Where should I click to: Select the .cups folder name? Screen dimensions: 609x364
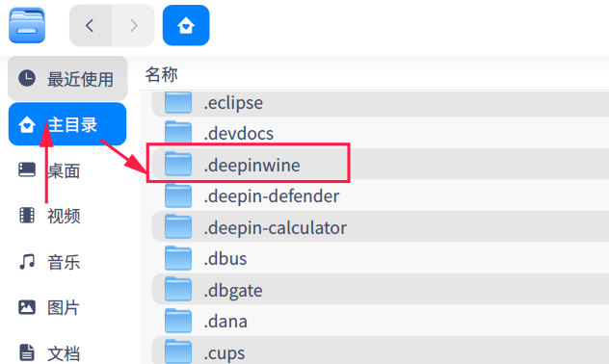(x=225, y=353)
